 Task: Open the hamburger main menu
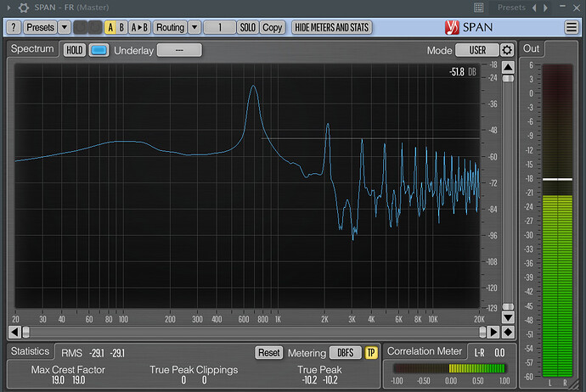coord(571,27)
